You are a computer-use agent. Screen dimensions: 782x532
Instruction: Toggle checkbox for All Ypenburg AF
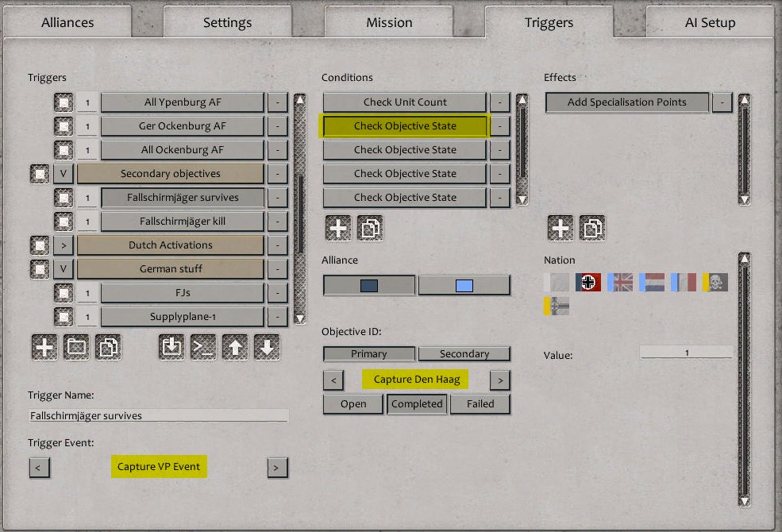click(64, 102)
